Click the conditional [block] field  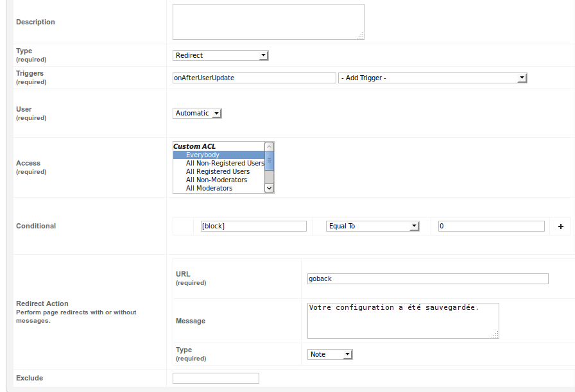(x=253, y=226)
